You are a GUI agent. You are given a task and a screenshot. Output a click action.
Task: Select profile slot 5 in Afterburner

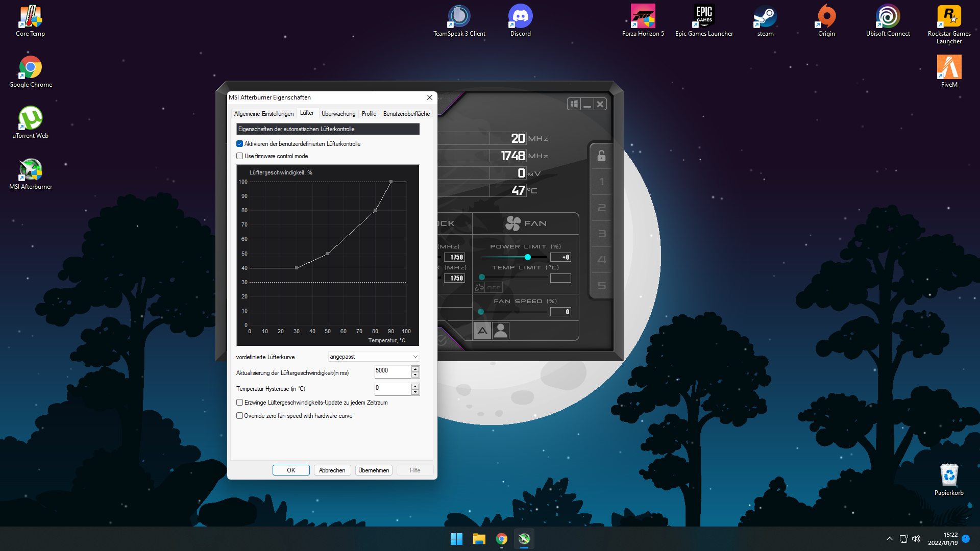coord(602,286)
